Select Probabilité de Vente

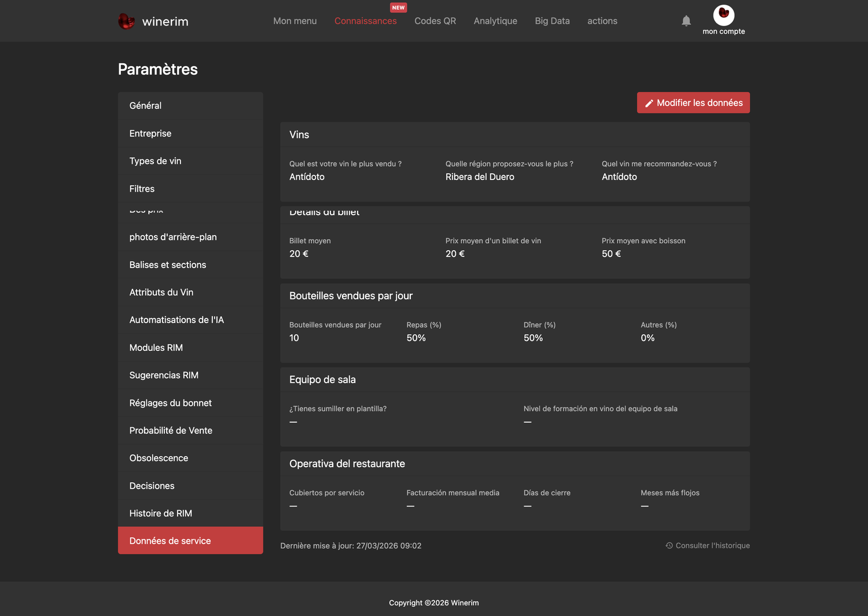click(190, 430)
